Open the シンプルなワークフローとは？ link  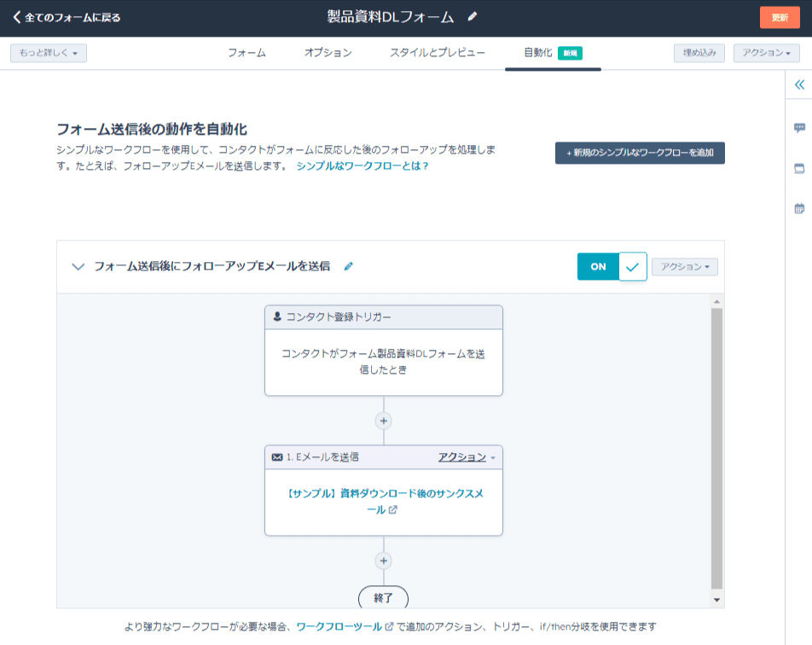pyautogui.click(x=362, y=166)
